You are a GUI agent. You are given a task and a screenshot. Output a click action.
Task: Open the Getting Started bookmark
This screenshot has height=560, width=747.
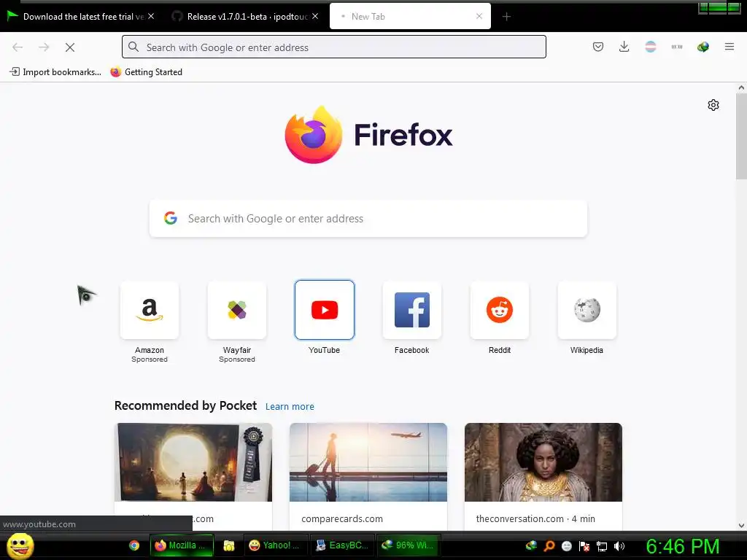146,72
